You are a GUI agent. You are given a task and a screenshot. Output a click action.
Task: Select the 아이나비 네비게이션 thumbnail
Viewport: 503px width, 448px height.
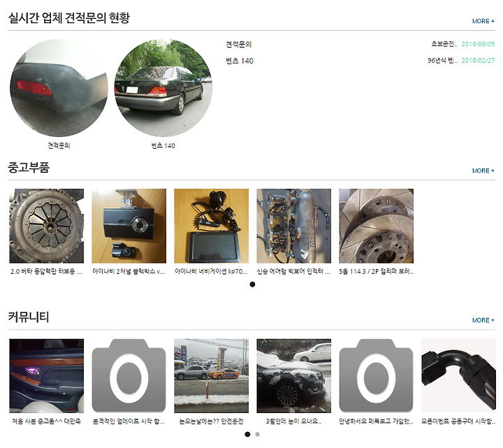(x=212, y=226)
